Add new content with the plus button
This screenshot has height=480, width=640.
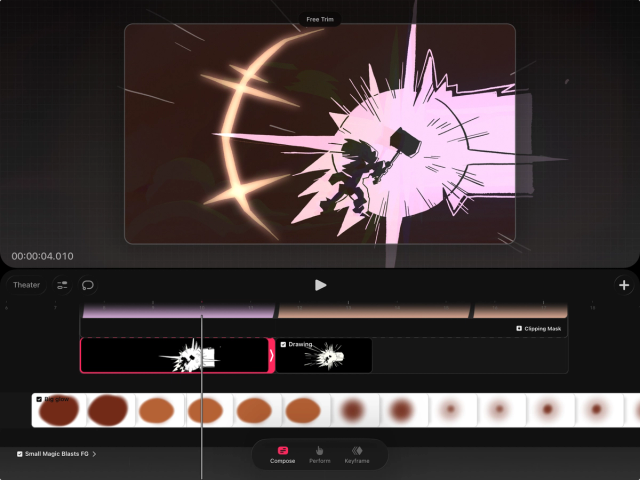[624, 285]
